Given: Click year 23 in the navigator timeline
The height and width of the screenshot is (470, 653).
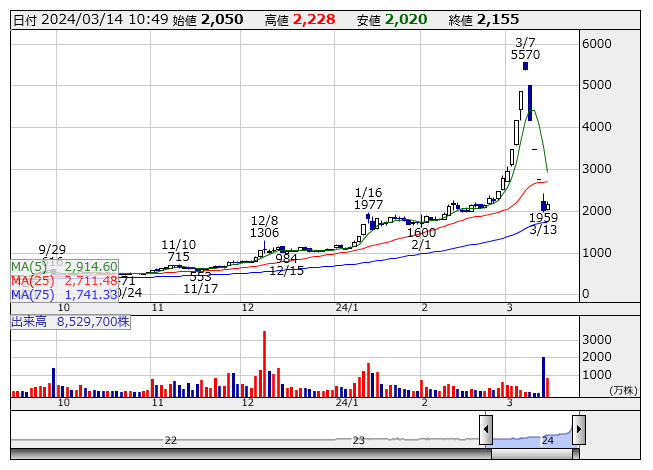Looking at the screenshot, I should [x=359, y=440].
